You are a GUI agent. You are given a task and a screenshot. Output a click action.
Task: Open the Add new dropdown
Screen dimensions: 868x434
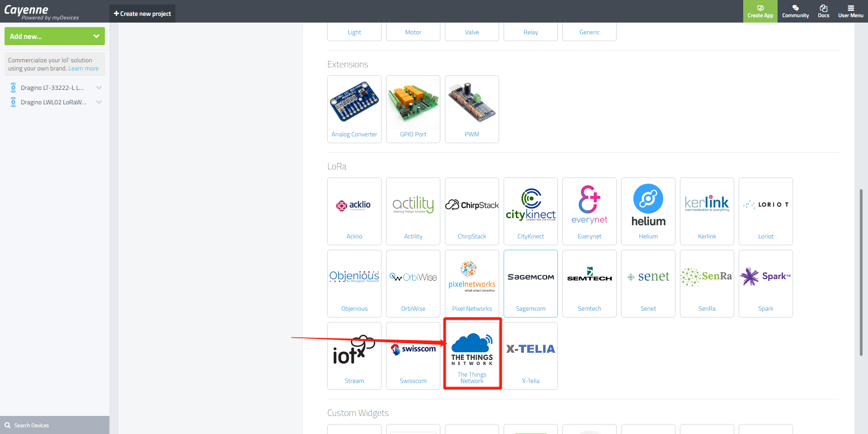55,36
